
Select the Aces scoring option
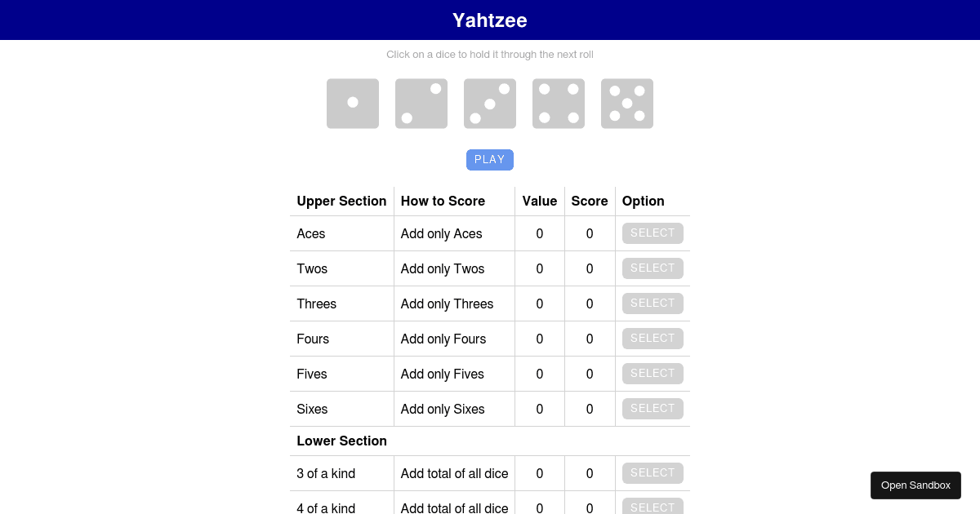tap(653, 233)
